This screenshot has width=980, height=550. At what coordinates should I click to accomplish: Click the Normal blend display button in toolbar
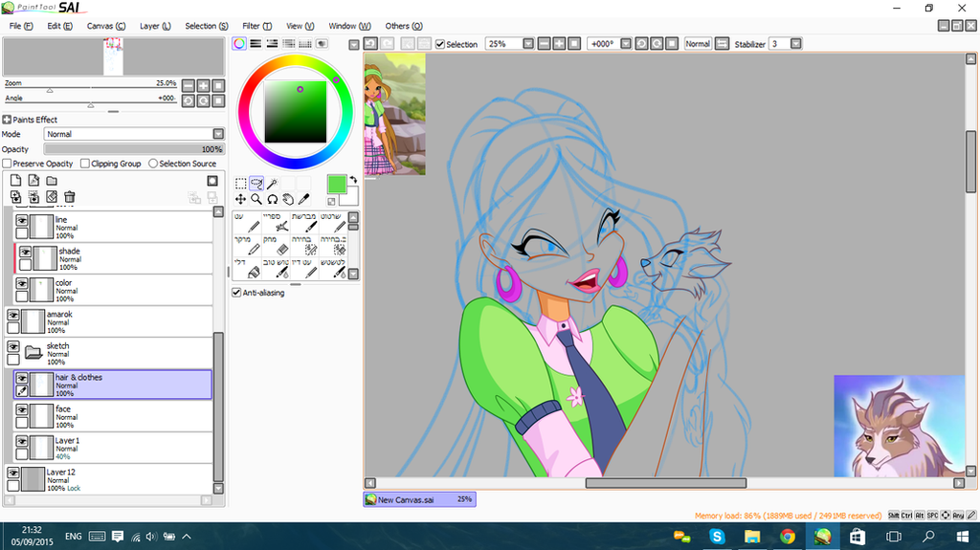click(x=698, y=44)
